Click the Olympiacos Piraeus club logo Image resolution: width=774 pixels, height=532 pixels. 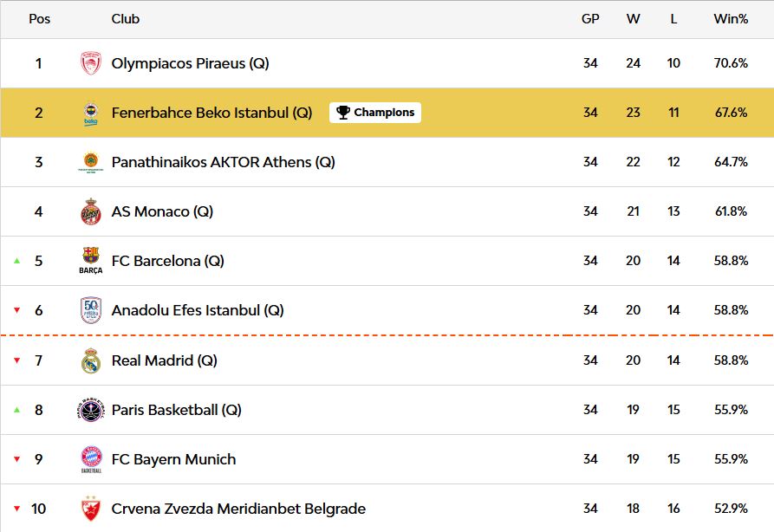91,63
